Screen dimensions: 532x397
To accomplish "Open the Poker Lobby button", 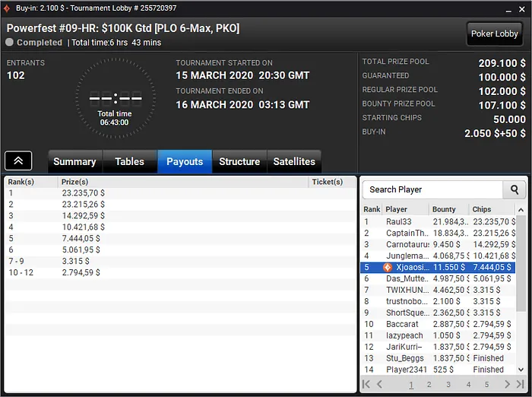I will click(494, 33).
